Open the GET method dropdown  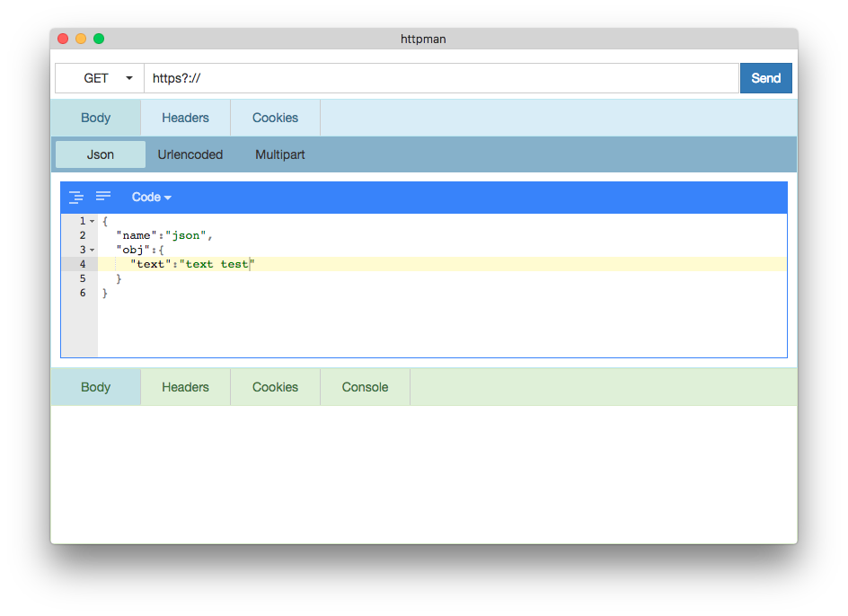100,78
